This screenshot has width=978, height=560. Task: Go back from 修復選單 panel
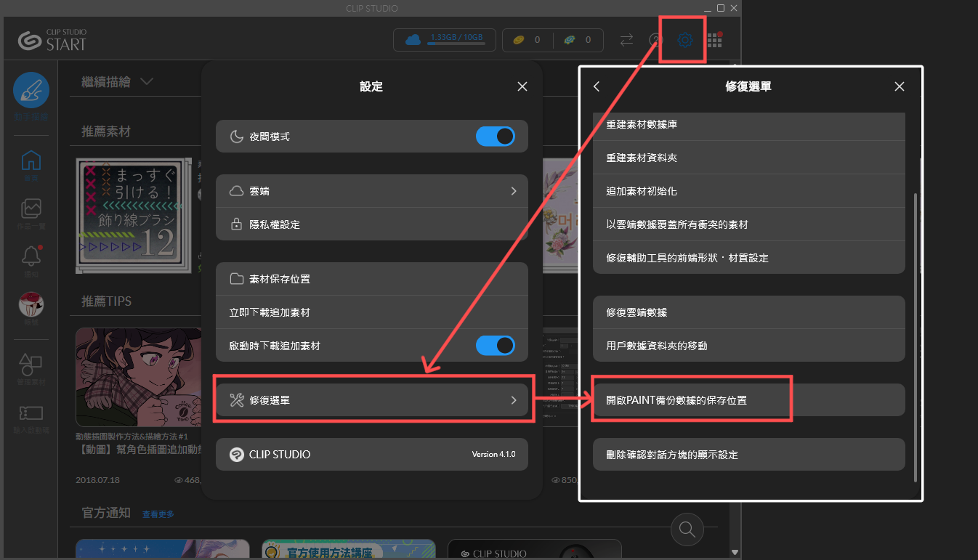(597, 86)
